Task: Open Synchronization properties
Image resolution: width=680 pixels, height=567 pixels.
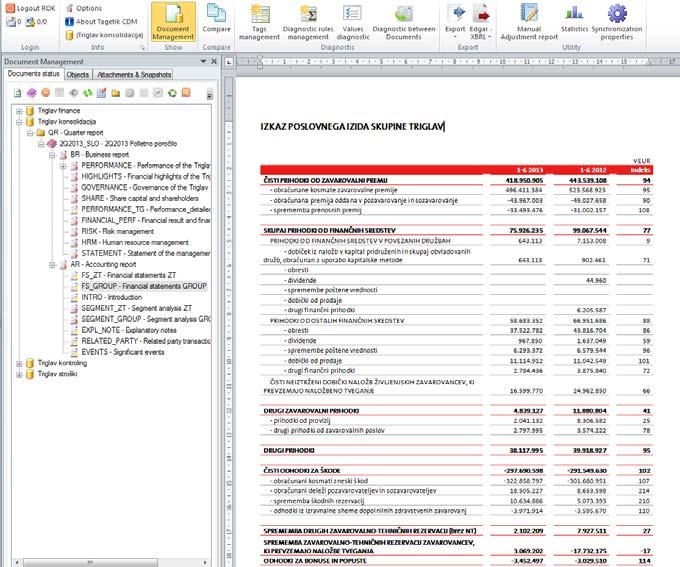Action: [617, 22]
